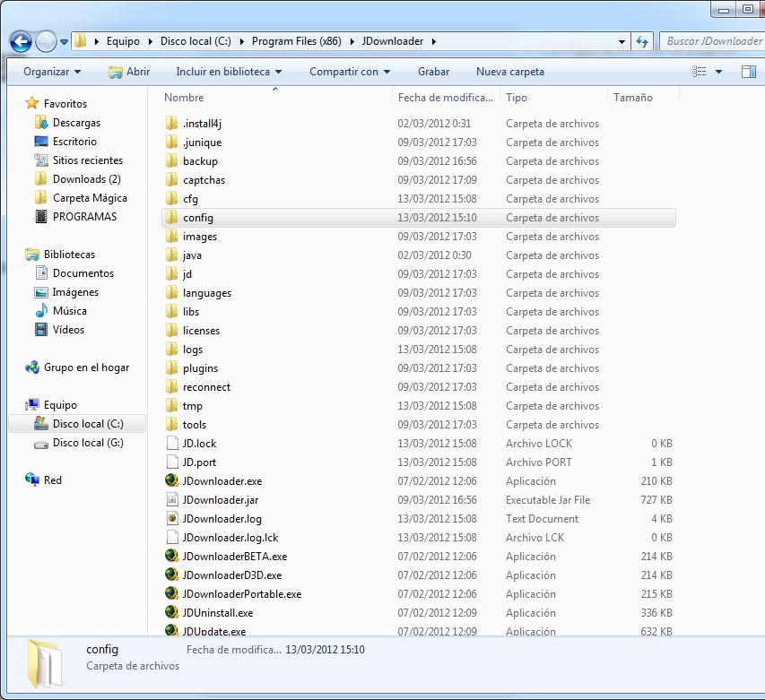Sort by the Tamaño column header
Image resolution: width=765 pixels, height=700 pixels.
point(633,98)
